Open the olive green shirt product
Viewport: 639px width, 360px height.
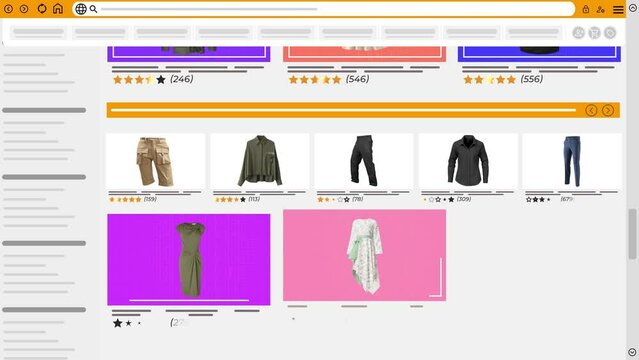click(x=260, y=161)
